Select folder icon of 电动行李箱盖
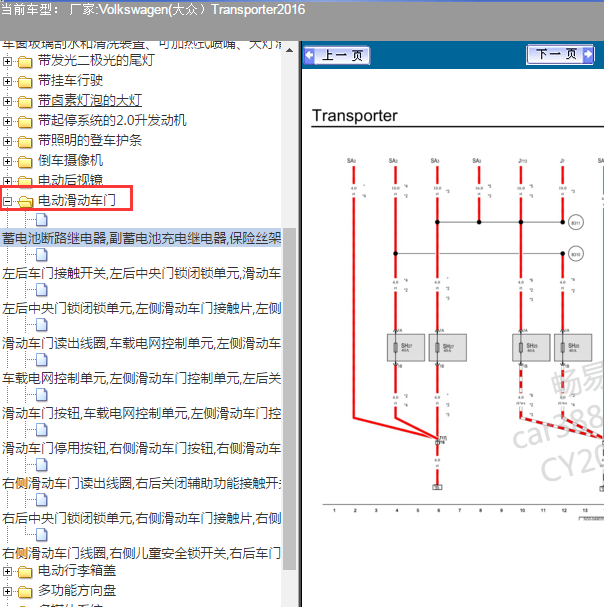Viewport: 604px width, 607px height. (25, 572)
